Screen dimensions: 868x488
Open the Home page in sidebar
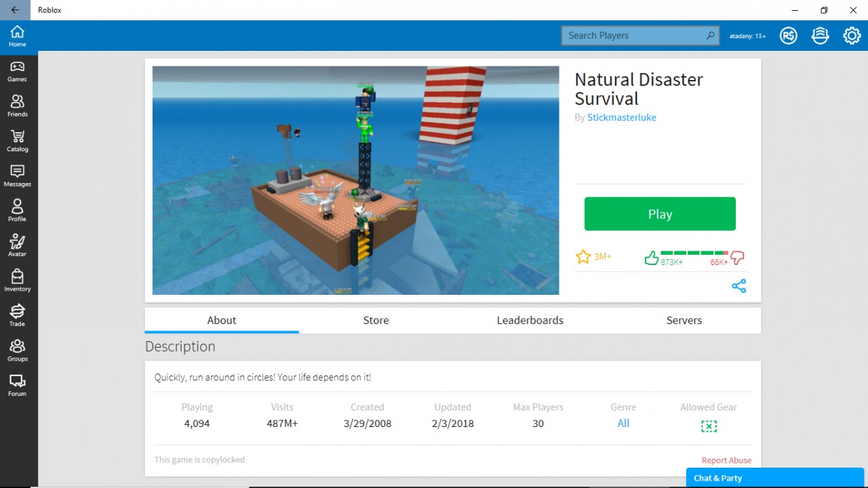[x=18, y=36]
